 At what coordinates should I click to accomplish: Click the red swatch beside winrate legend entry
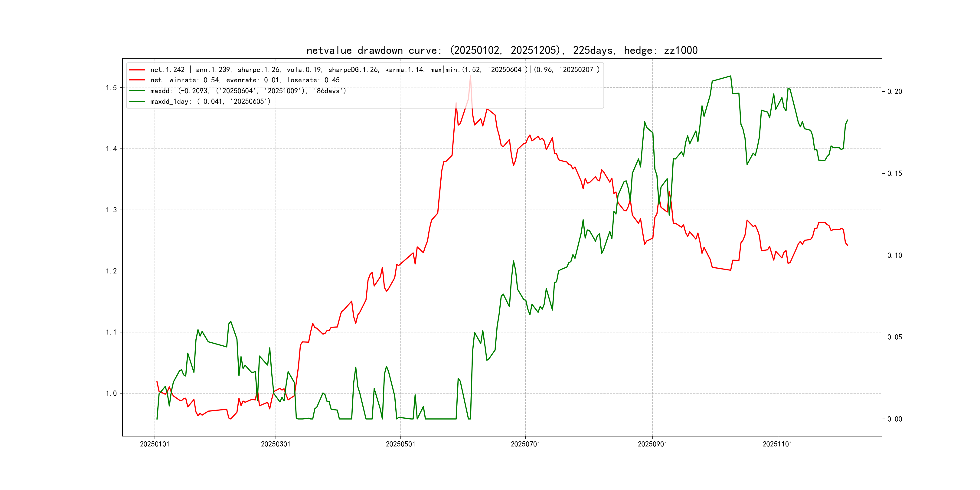137,80
